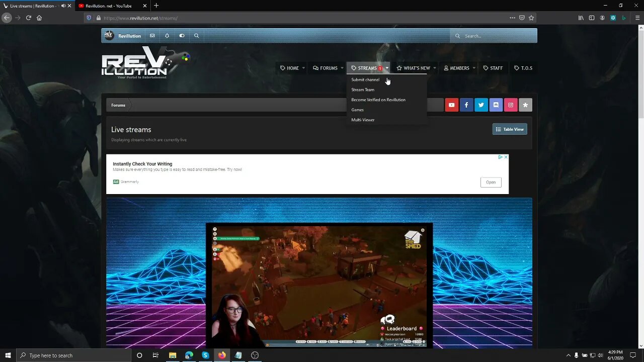Save page to Pocket
Viewport: 644px width, 362px height.
[522, 18]
